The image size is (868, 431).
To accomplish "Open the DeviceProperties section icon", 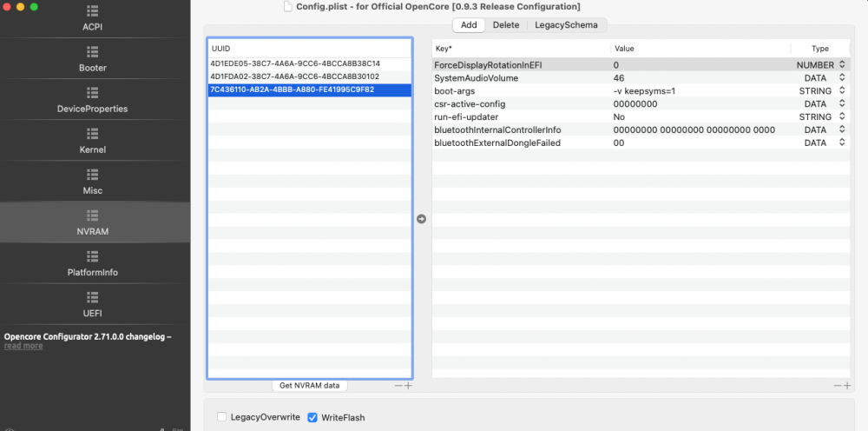I will [93, 92].
